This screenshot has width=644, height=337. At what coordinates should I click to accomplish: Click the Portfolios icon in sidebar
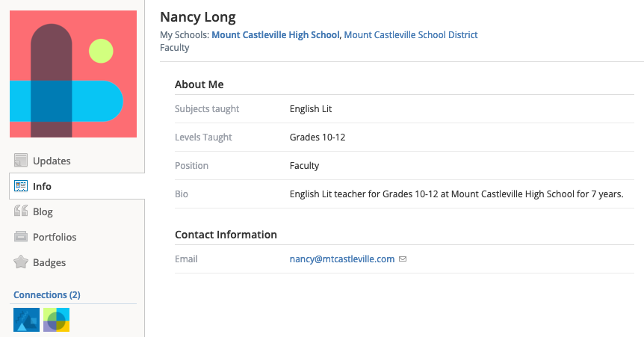[21, 237]
